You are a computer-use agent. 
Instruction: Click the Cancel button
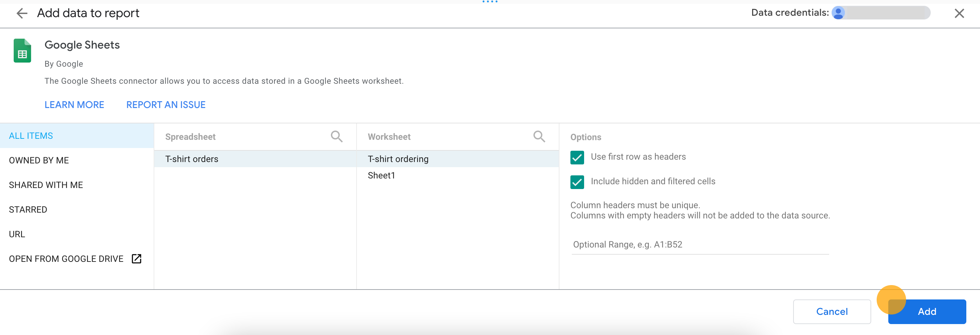coord(831,311)
